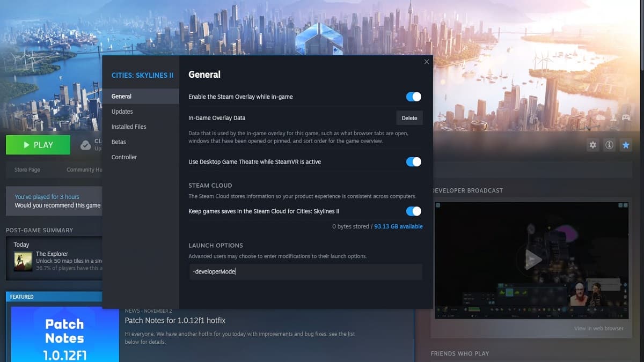The width and height of the screenshot is (644, 362).
Task: Click the blue star favorite icon
Action: (x=626, y=145)
